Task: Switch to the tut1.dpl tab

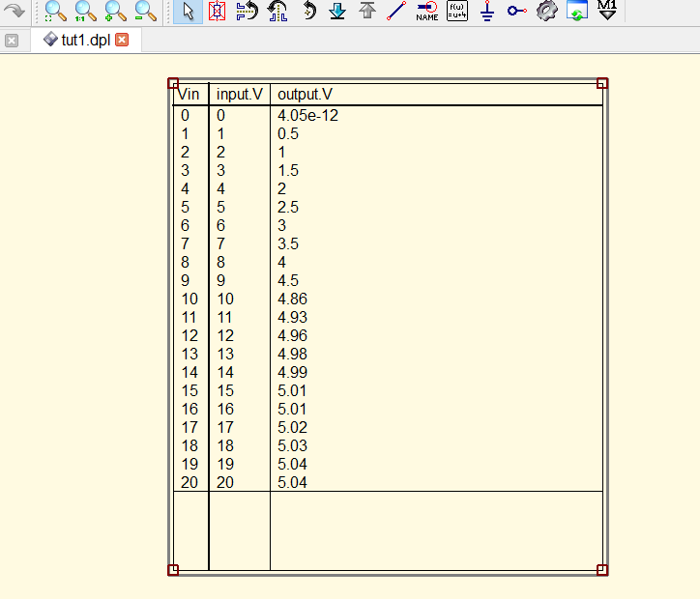Action: 85,41
